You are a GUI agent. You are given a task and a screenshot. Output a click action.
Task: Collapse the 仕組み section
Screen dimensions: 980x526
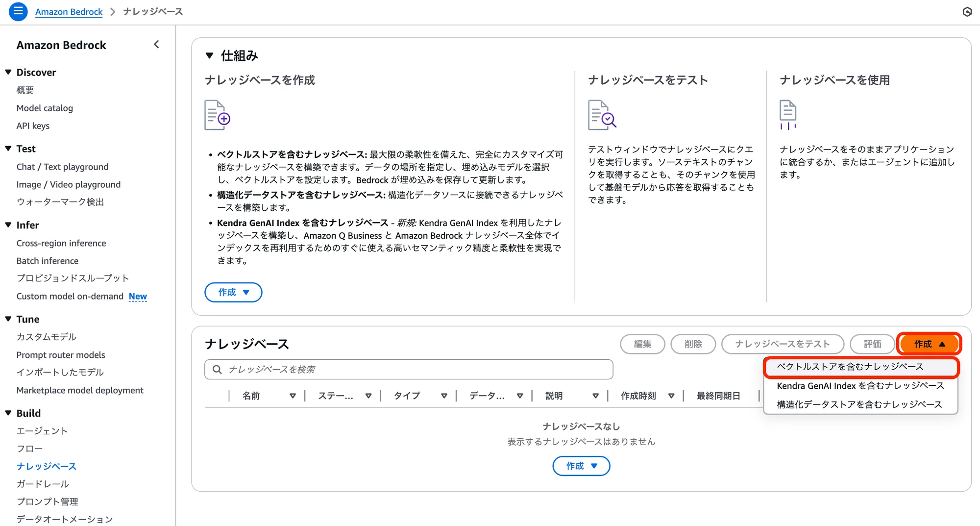click(x=208, y=55)
